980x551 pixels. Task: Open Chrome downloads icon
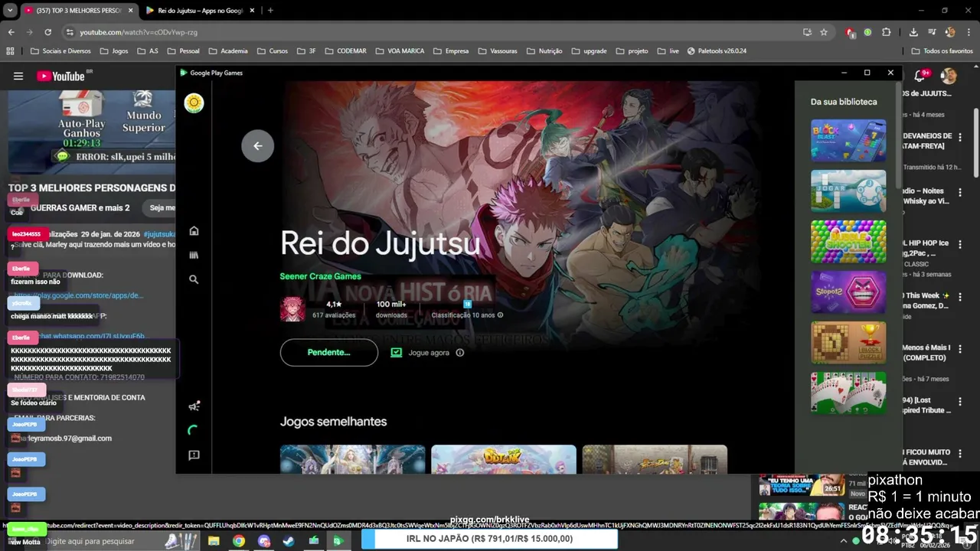(x=913, y=32)
